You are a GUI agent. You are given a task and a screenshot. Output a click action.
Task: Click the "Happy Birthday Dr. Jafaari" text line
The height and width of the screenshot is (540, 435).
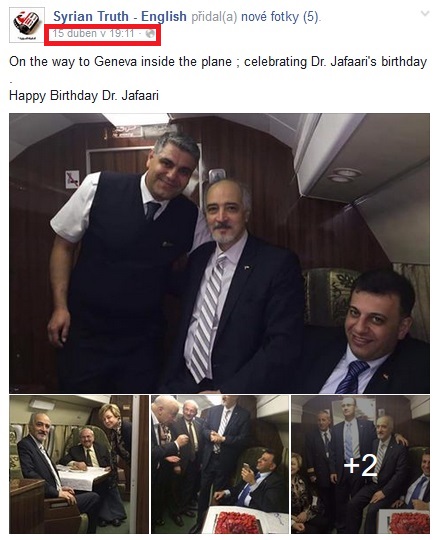84,95
